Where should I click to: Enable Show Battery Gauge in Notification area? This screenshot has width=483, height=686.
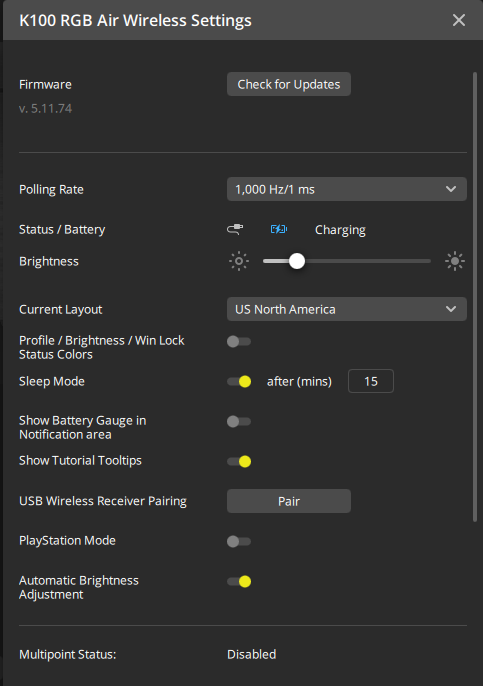coord(239,421)
